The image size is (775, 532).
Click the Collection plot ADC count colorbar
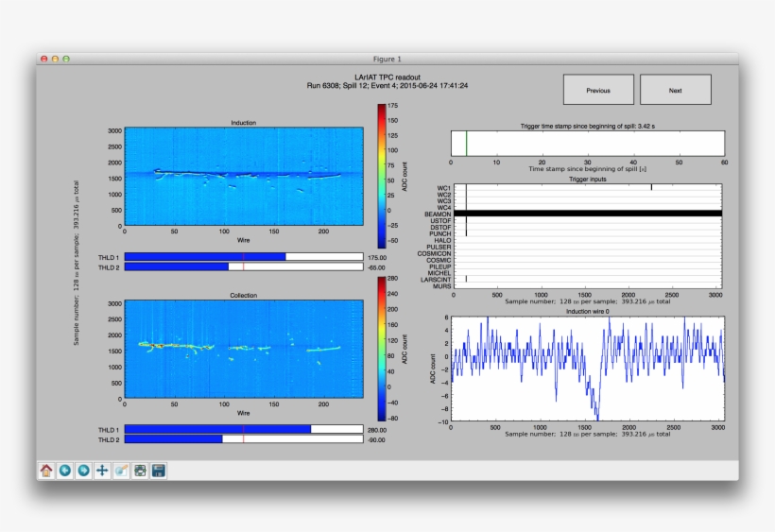[382, 349]
